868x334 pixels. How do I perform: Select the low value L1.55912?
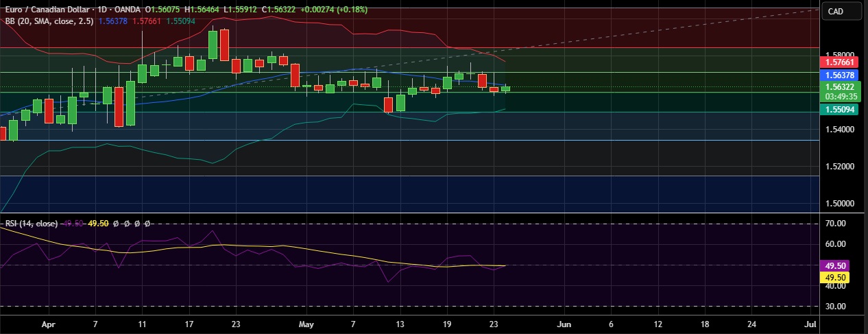click(x=239, y=10)
